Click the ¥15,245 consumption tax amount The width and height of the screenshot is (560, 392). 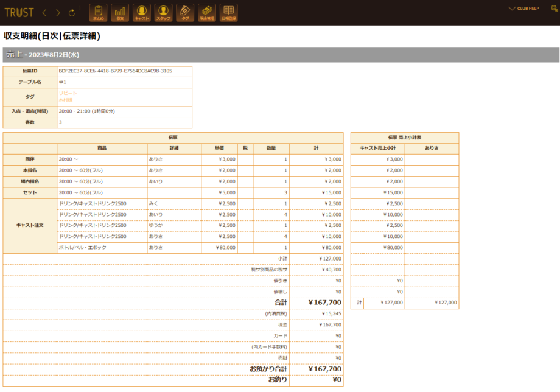coord(331,314)
